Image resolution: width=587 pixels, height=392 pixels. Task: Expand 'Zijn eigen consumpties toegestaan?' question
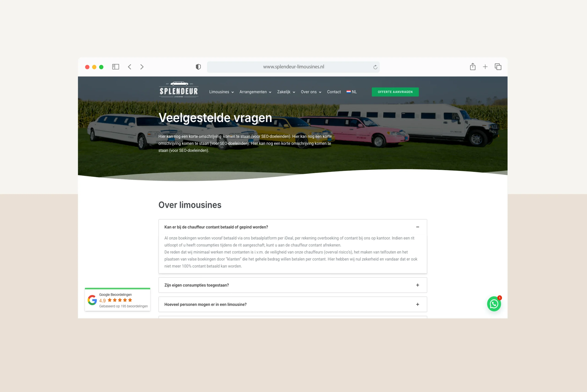pos(417,285)
